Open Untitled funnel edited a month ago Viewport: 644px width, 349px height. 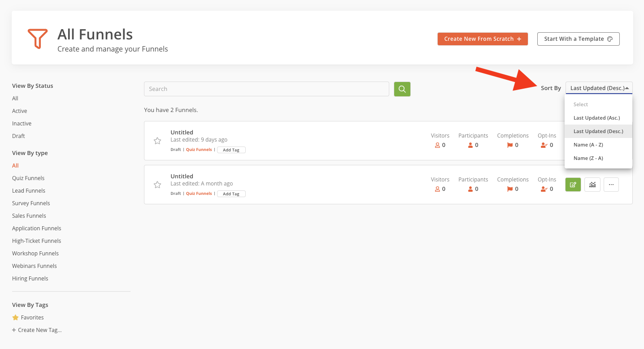[182, 176]
